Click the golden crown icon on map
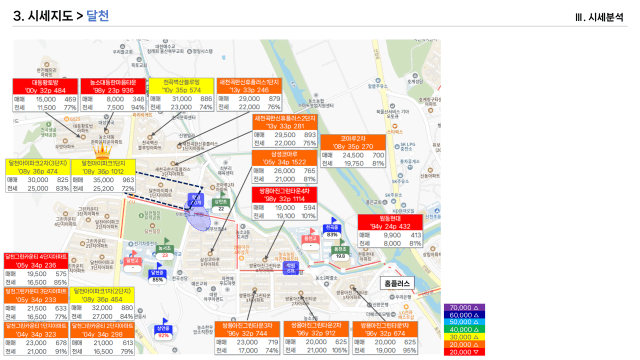The height and width of the screenshot is (360, 640). pyautogui.click(x=102, y=151)
